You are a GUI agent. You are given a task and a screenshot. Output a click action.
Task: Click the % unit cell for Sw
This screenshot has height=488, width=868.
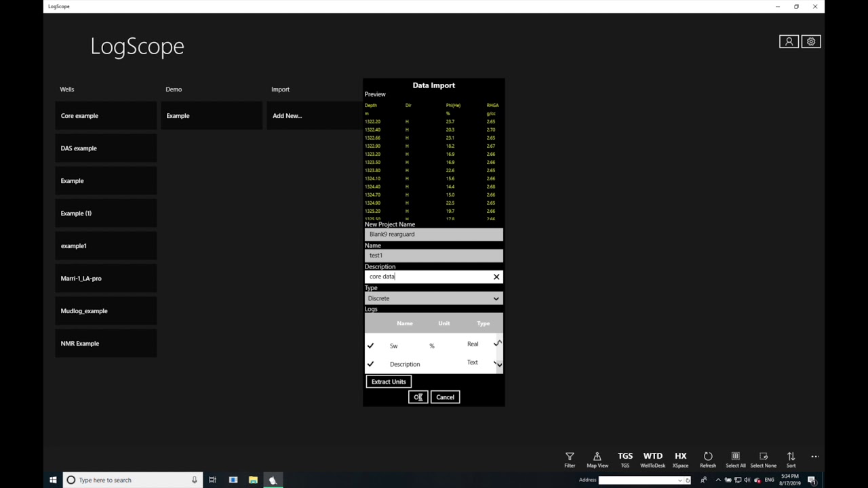point(432,346)
